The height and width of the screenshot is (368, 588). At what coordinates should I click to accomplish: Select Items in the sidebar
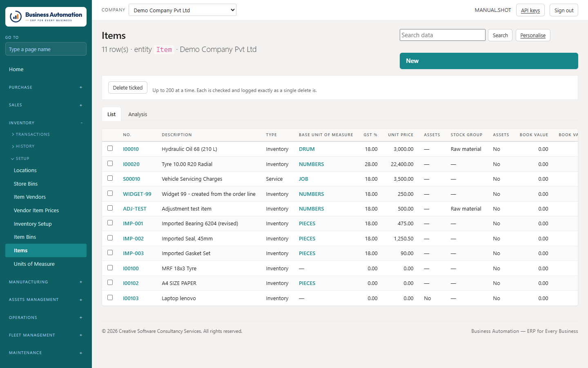click(x=46, y=251)
